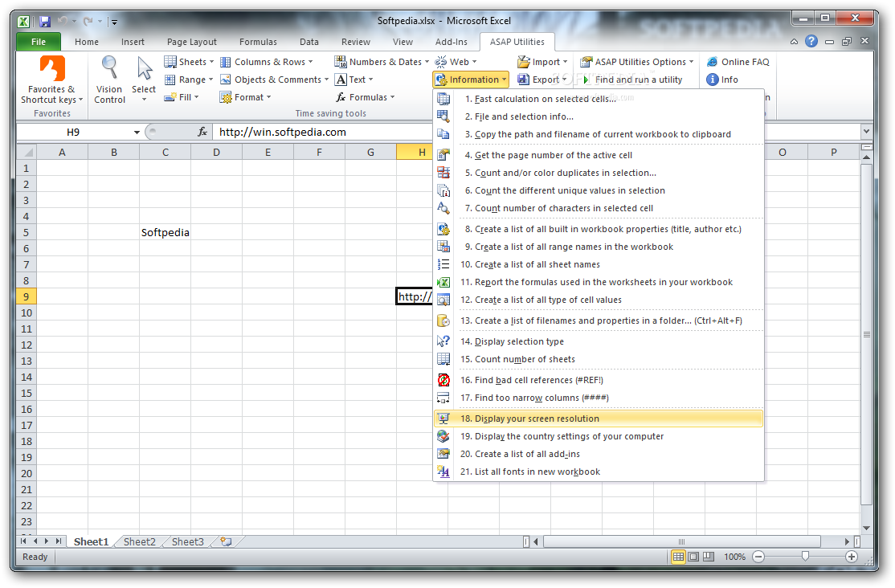This screenshot has height=588, width=895.
Task: Go to last sheet navigation arrow
Action: click(59, 541)
